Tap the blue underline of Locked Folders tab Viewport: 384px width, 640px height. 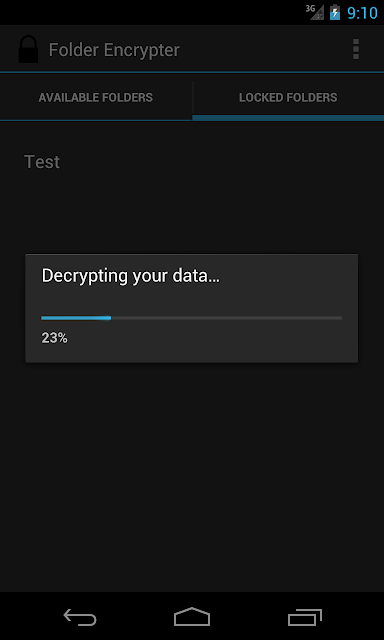pos(288,118)
